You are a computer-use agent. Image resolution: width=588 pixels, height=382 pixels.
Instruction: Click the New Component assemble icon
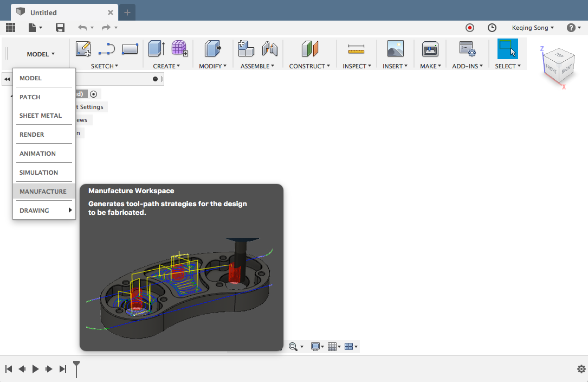[246, 49]
